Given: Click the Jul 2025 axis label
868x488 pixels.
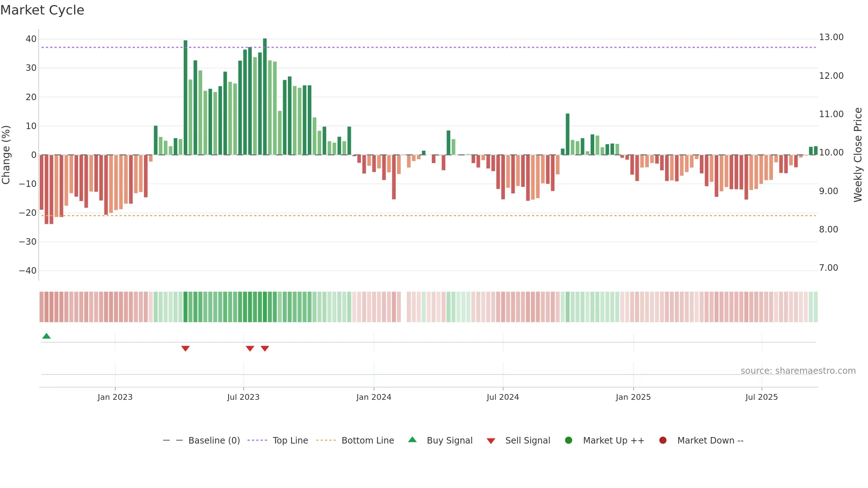Looking at the screenshot, I should tap(762, 397).
